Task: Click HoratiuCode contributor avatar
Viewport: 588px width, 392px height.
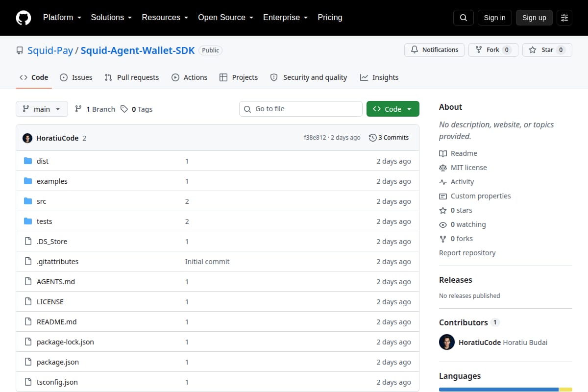Action: pos(447,343)
